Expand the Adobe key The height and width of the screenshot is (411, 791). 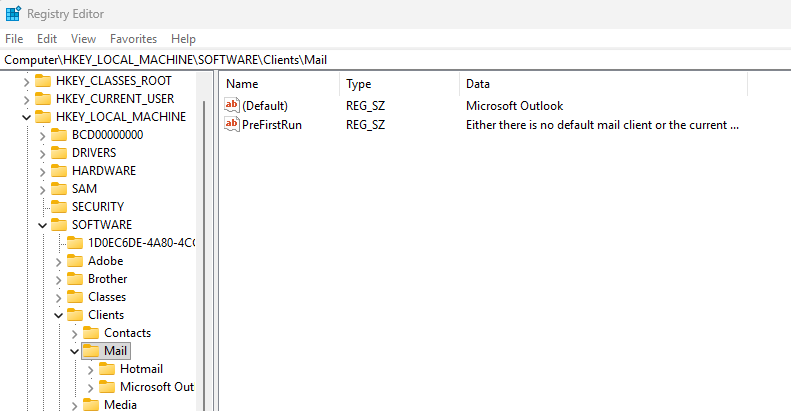pos(59,262)
